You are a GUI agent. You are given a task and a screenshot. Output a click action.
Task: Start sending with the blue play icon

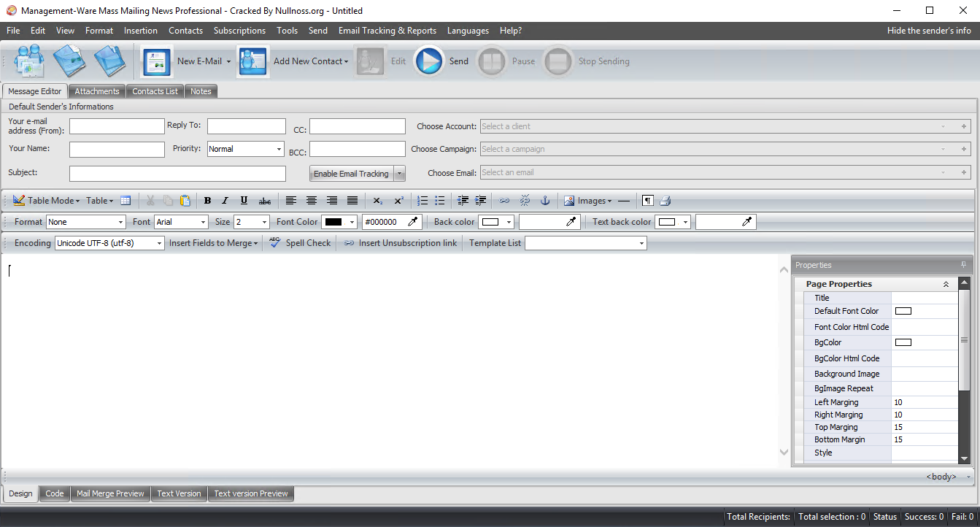point(430,61)
